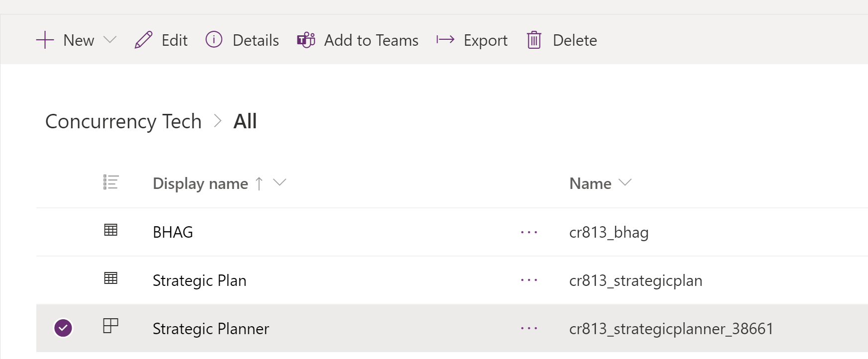Click the Delete trash can icon
The height and width of the screenshot is (359, 868).
click(x=534, y=40)
